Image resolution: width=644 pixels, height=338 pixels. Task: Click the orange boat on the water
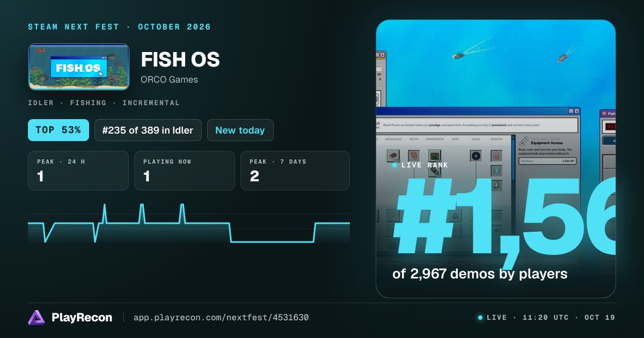562,57
